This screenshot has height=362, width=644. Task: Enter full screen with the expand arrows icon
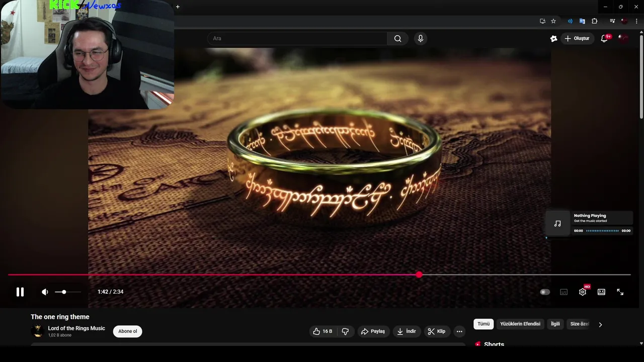tap(620, 292)
